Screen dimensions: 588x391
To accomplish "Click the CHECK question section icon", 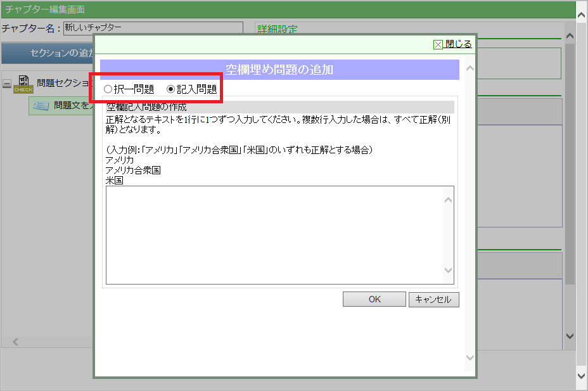I will point(23,84).
